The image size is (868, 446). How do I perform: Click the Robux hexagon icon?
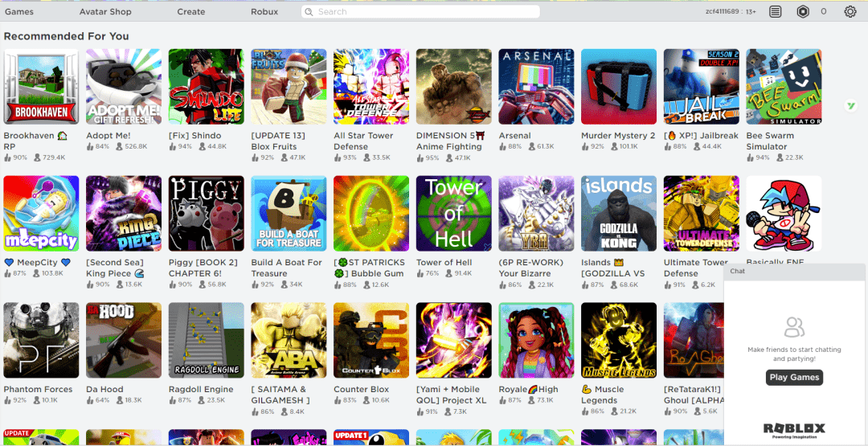[x=803, y=11]
